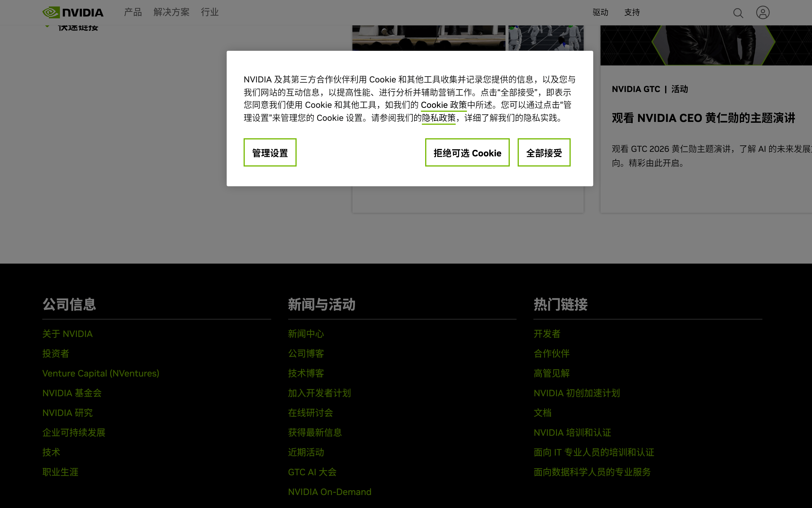This screenshot has height=508, width=812.
Task: Open the 投资者 footer link
Action: 56,353
